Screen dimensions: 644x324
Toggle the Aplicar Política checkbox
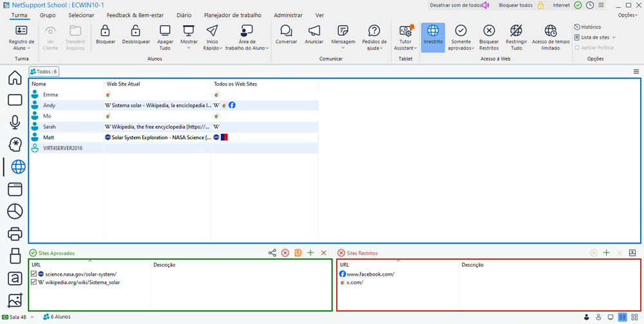point(578,48)
